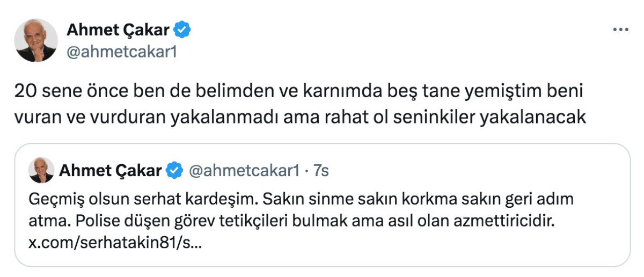Click the 7s timestamp on quoted tweet

click(x=320, y=171)
